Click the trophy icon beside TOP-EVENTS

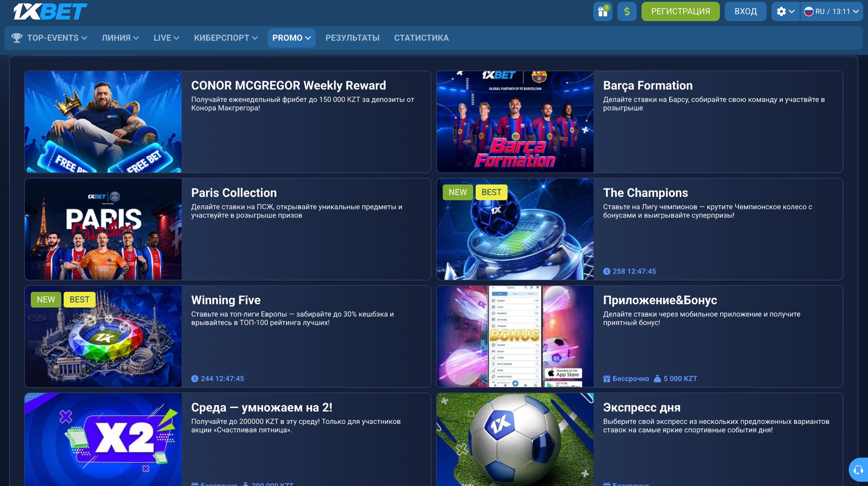point(17,38)
